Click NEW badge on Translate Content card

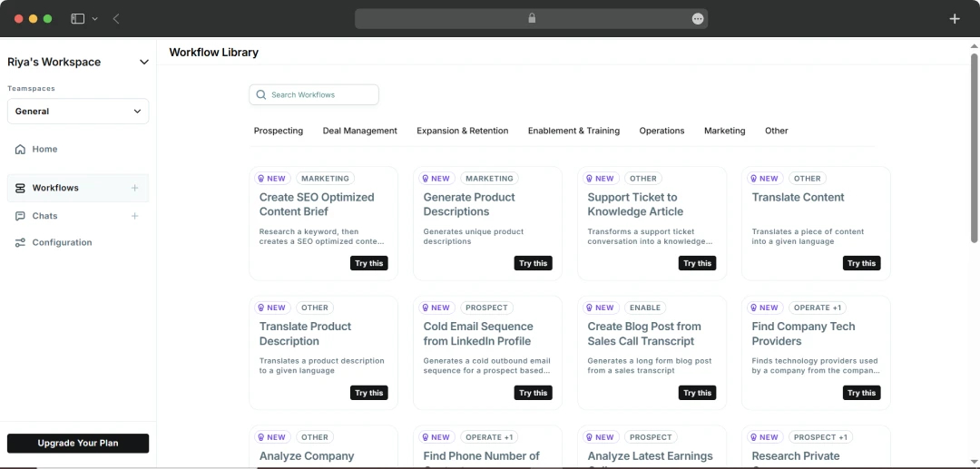point(764,179)
